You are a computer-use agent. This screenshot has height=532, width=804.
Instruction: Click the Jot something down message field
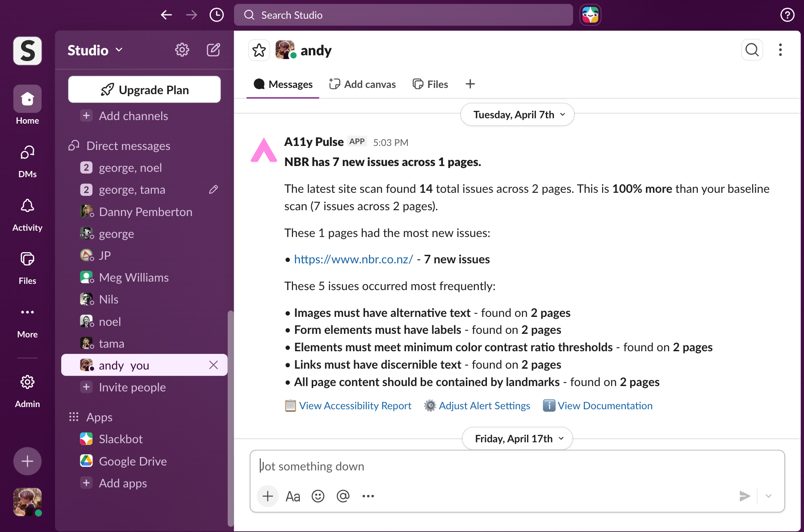tap(517, 466)
